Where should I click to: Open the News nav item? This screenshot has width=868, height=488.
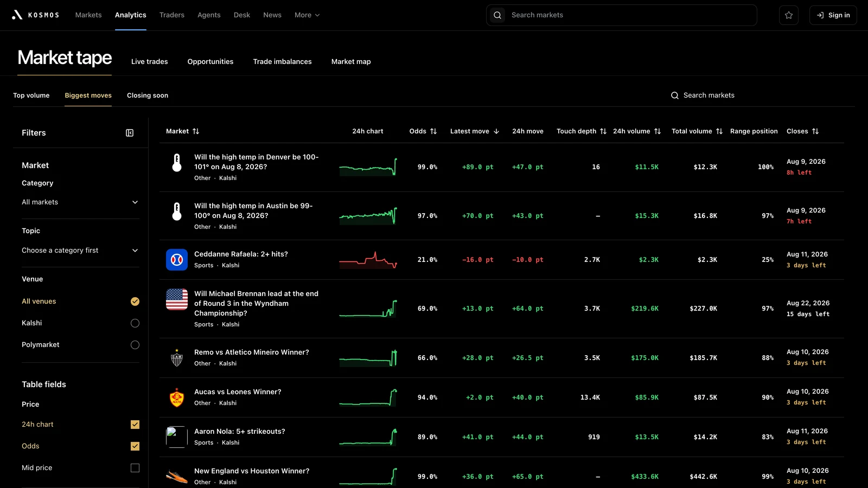click(272, 15)
